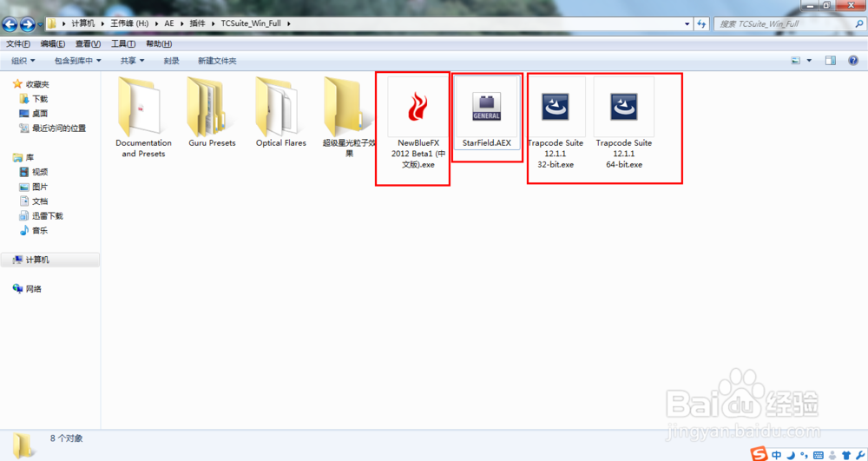Toggle the preview pane icon

831,60
